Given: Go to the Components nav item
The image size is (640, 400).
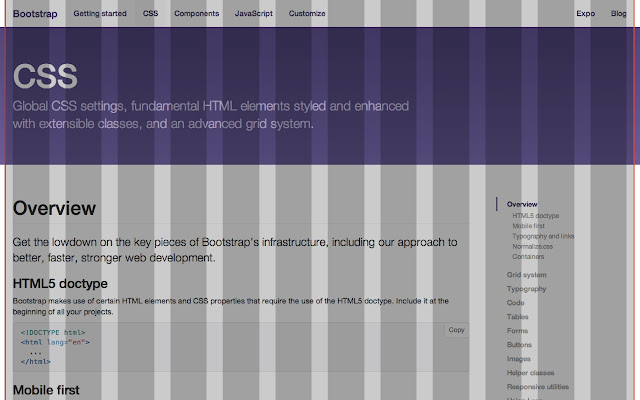Looking at the screenshot, I should (197, 13).
